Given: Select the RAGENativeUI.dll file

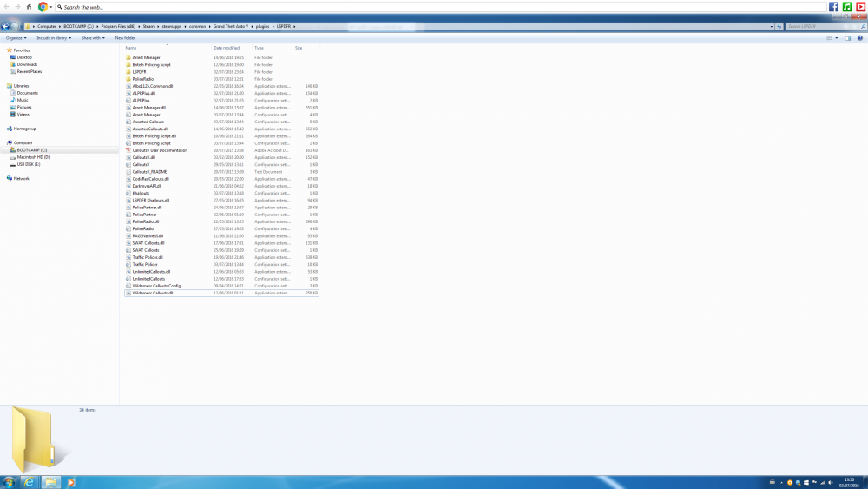Looking at the screenshot, I should 148,236.
